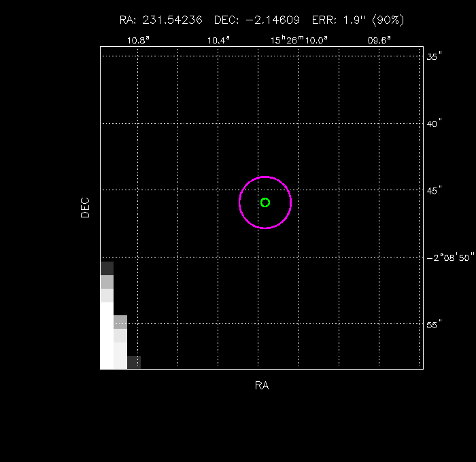Image resolution: width=476 pixels, height=462 pixels.
Task: Click the 45'' declination tick label
Action: pyautogui.click(x=435, y=190)
